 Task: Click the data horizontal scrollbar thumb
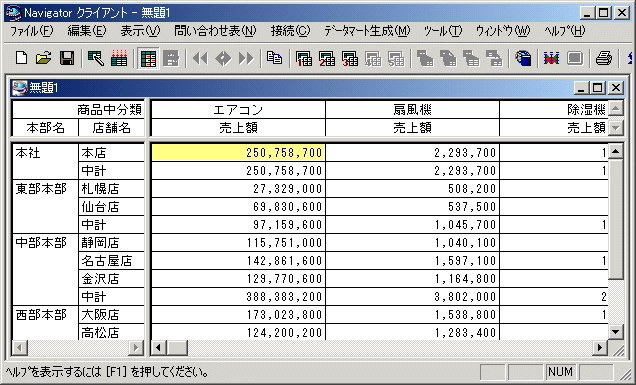(x=177, y=348)
